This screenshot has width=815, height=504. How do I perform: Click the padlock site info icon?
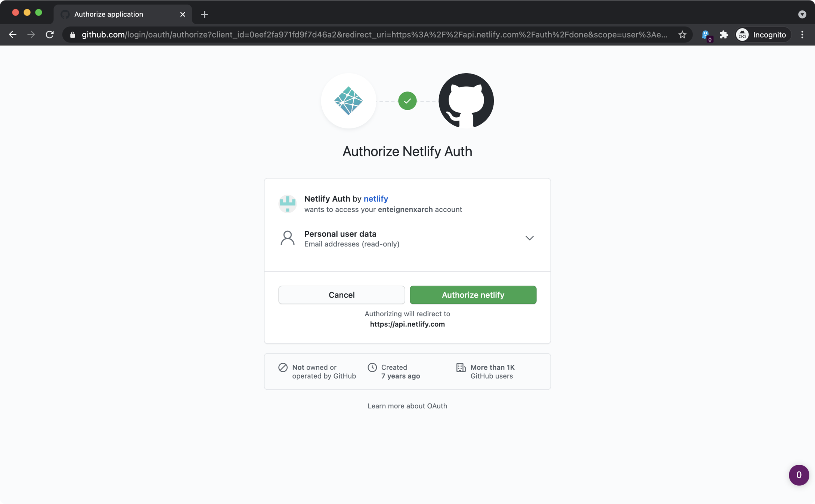72,35
